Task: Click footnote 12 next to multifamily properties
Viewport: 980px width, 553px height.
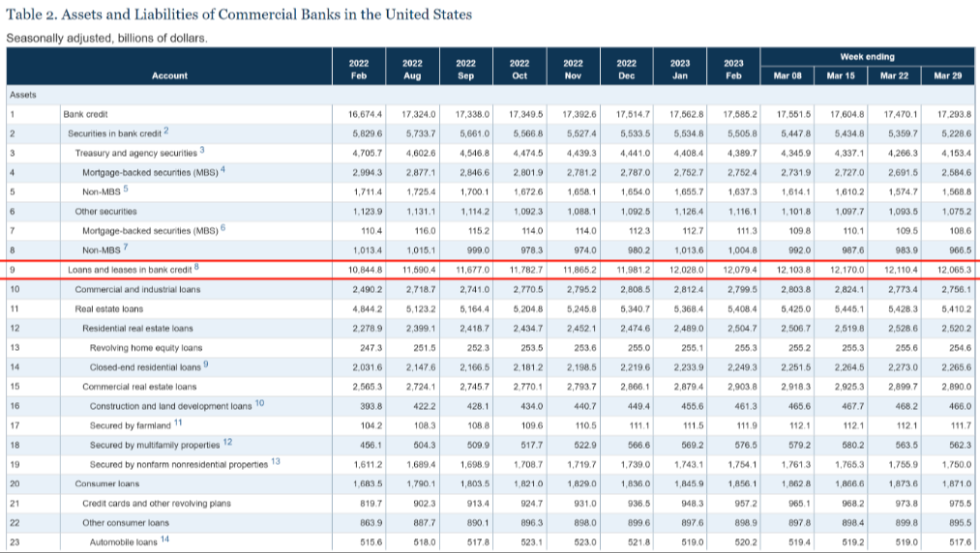Action: [x=227, y=442]
